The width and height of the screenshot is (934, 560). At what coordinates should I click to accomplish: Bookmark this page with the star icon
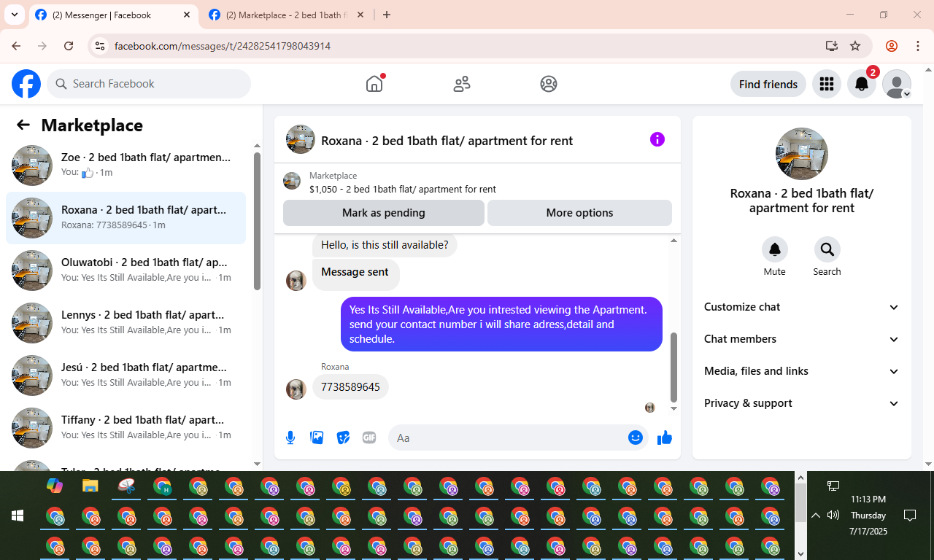[855, 46]
